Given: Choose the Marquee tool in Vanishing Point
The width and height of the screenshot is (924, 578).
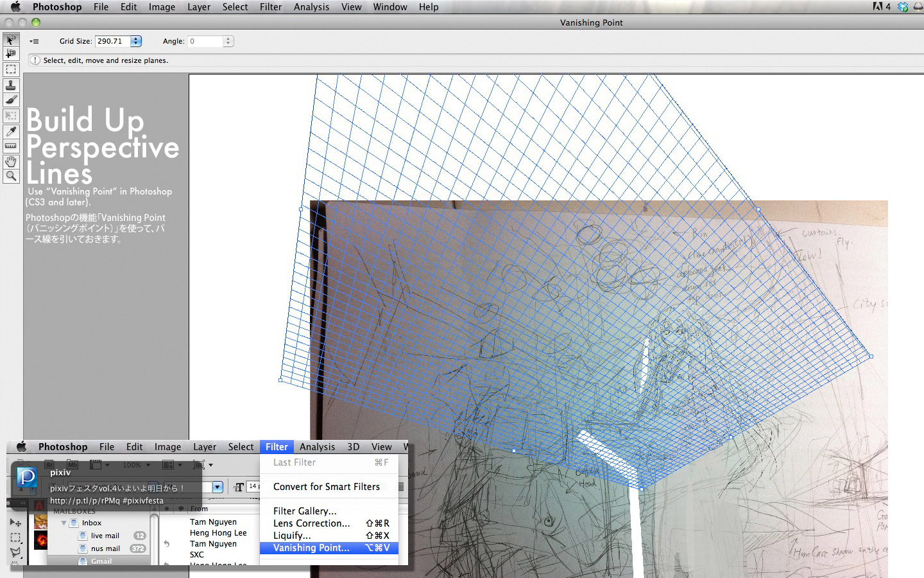Looking at the screenshot, I should [x=11, y=69].
